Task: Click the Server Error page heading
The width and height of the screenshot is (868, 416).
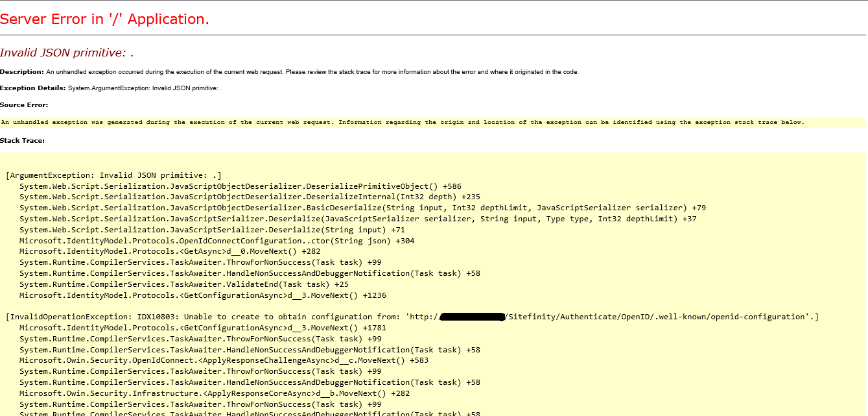Action: point(104,19)
